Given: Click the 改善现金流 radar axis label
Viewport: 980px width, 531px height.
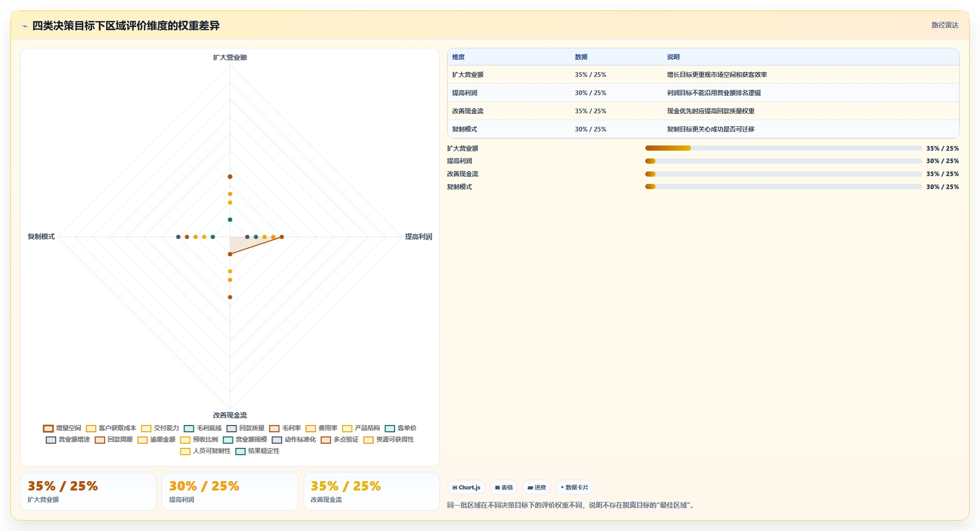Looking at the screenshot, I should tap(230, 415).
